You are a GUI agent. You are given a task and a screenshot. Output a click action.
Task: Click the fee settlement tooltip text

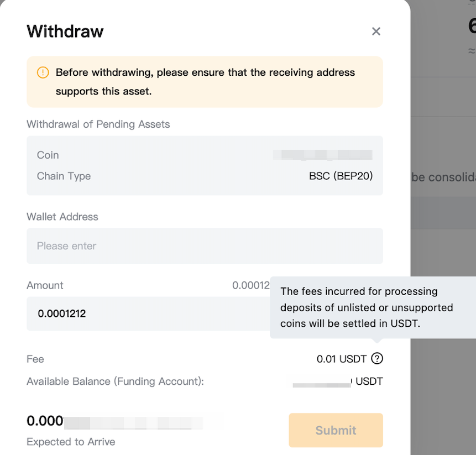367,307
